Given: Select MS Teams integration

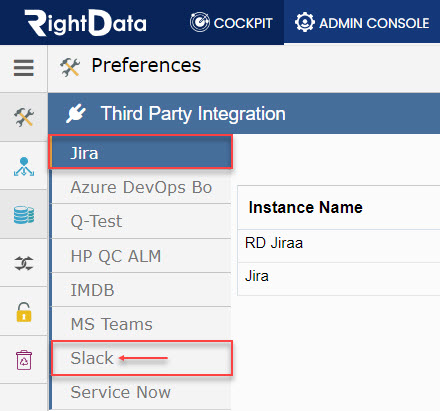Looking at the screenshot, I should 141,324.
